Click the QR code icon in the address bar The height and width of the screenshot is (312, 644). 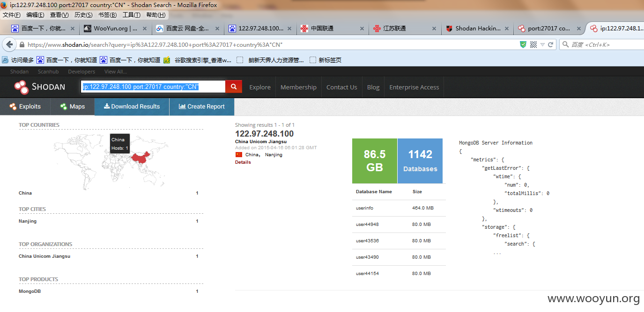point(533,44)
